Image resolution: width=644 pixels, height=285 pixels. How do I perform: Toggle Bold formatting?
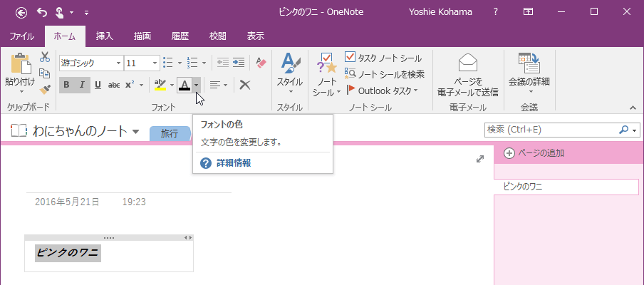[66, 85]
